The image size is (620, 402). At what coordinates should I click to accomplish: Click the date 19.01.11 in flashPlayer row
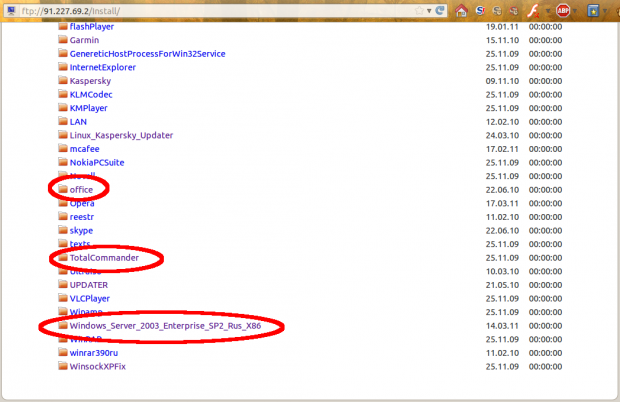click(502, 27)
